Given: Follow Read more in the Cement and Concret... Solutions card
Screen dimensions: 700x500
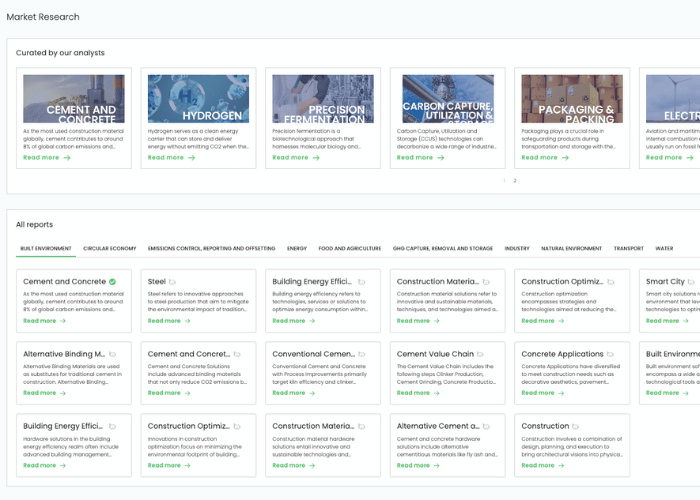Looking at the screenshot, I should [x=169, y=393].
